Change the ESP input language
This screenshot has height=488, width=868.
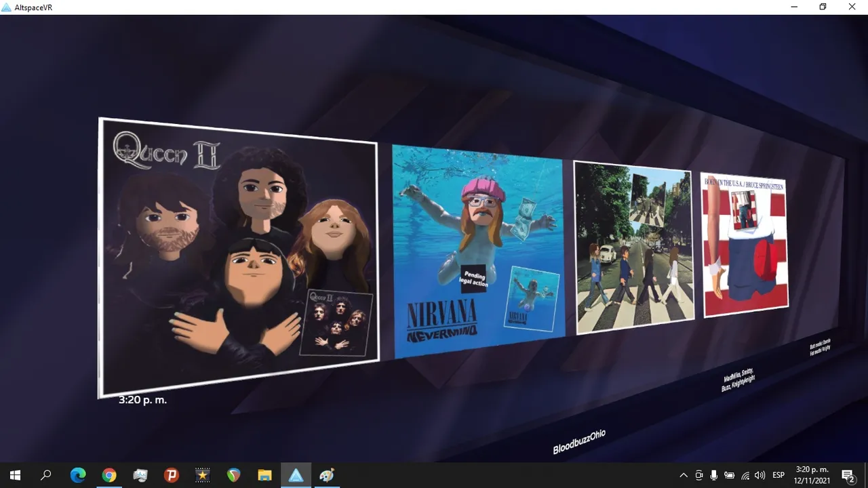click(778, 475)
